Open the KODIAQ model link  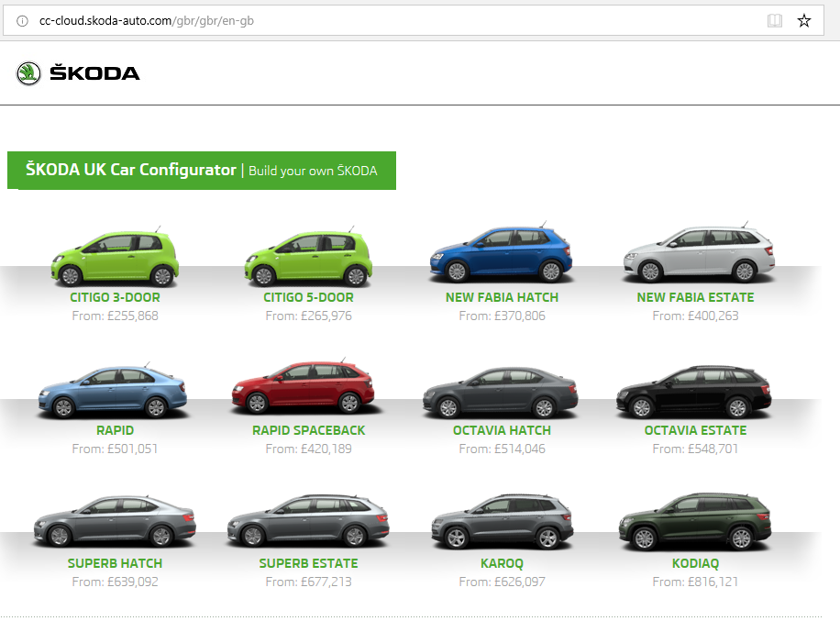click(695, 563)
